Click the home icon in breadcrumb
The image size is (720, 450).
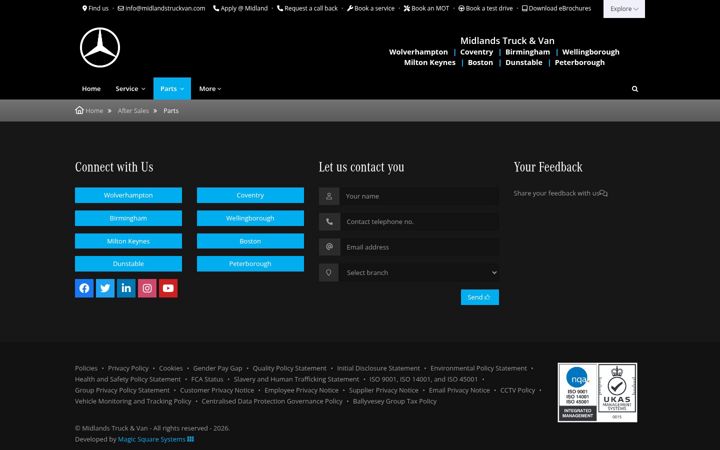pos(79,110)
